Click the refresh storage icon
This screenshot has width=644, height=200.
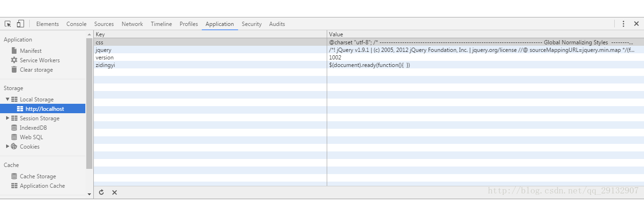[101, 192]
